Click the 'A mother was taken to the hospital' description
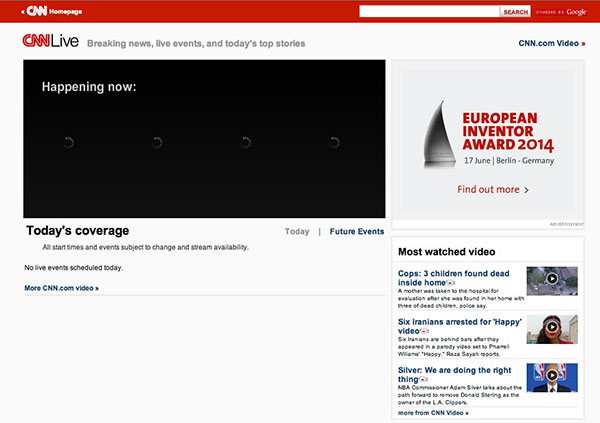 (x=461, y=298)
